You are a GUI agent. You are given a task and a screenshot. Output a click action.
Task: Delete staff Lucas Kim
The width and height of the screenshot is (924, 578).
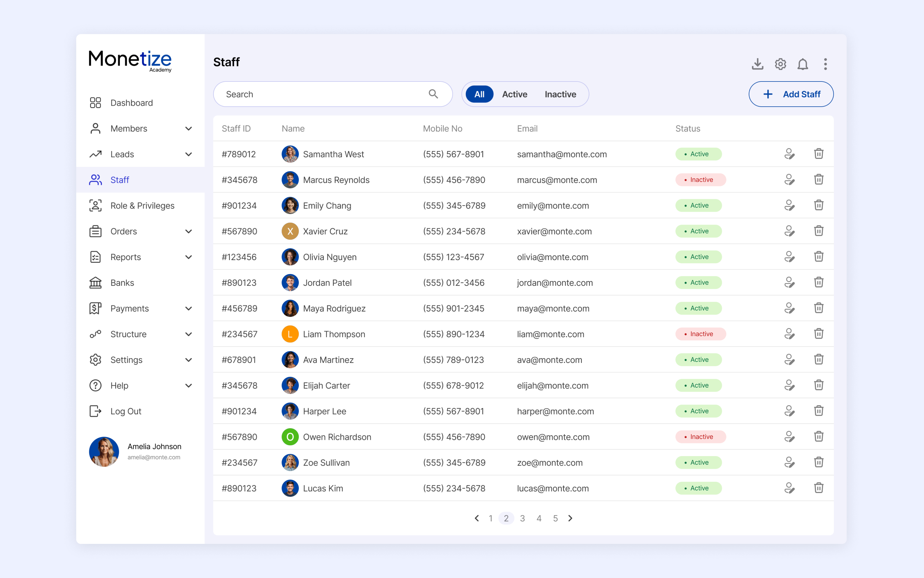pos(819,488)
